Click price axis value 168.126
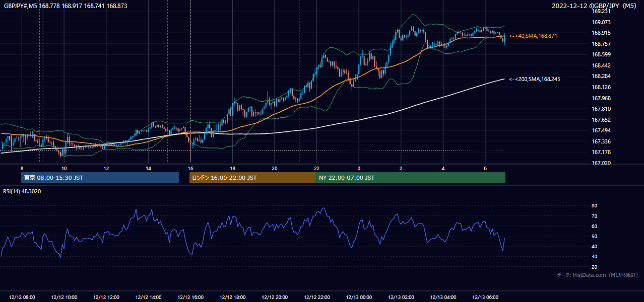This screenshot has height=302, width=644. tap(601, 87)
